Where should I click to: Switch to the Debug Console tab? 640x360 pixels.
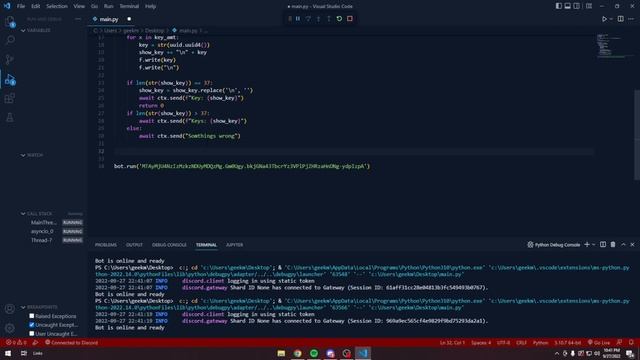[169, 245]
